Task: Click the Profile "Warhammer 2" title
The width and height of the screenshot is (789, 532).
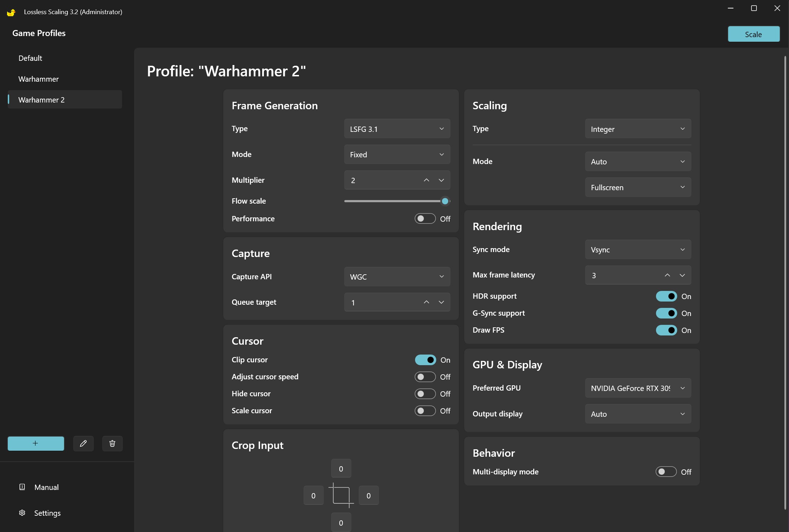Action: point(226,71)
